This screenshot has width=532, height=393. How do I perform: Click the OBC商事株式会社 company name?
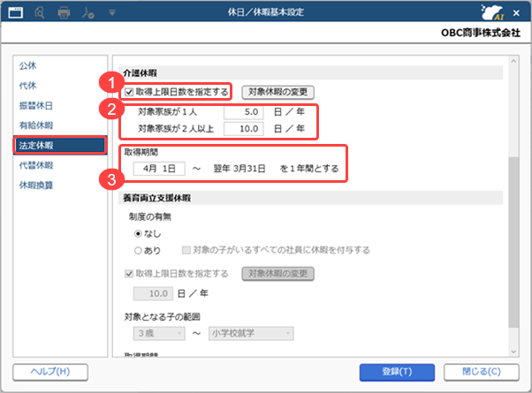(481, 33)
